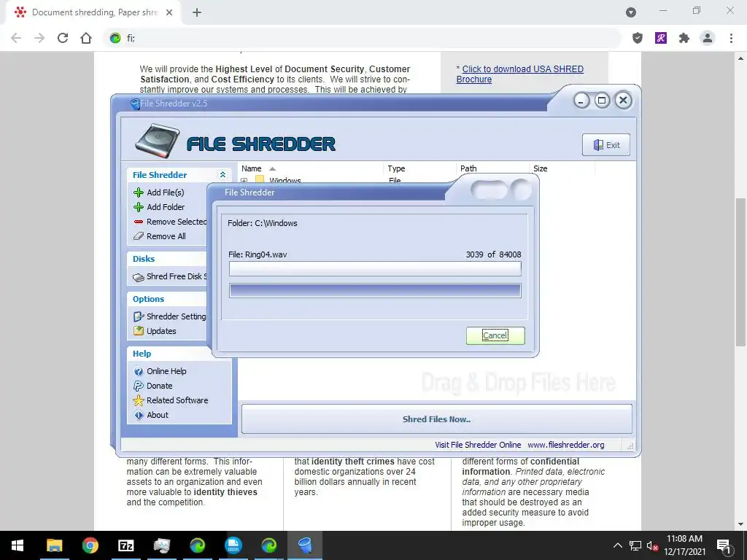This screenshot has width=747, height=560.
Task: Click the purple R extension icon
Action: 661,38
